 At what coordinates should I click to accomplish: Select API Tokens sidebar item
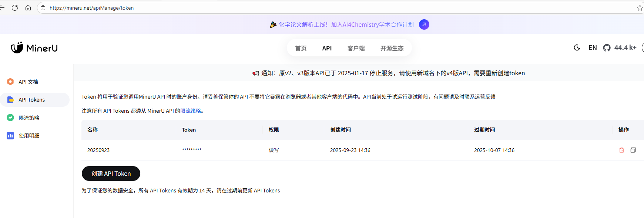[x=34, y=100]
